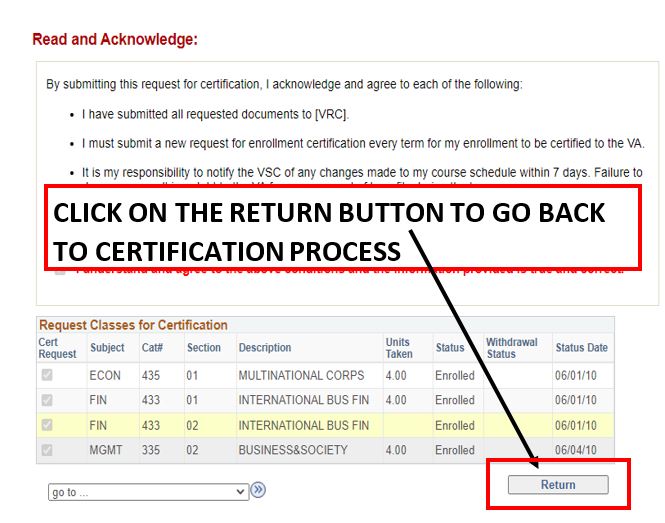Click the 'Request Classes for Certification' heading
Screen dimensions: 665x523
133,325
